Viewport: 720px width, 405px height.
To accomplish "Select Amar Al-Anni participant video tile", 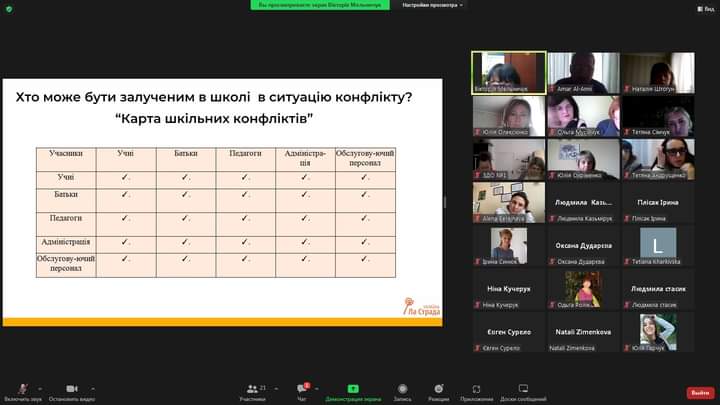I will point(583,72).
